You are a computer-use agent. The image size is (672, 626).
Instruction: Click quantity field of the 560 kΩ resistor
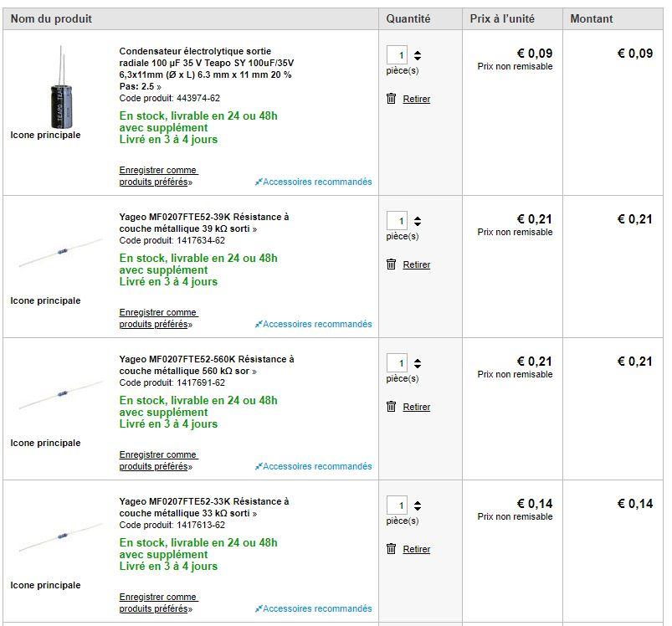[x=397, y=363]
